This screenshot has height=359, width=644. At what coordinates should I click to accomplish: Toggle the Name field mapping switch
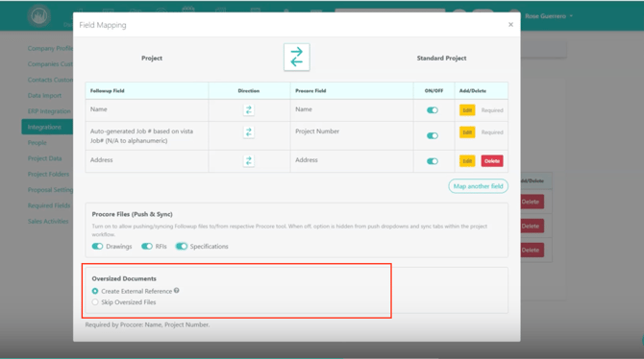(433, 110)
